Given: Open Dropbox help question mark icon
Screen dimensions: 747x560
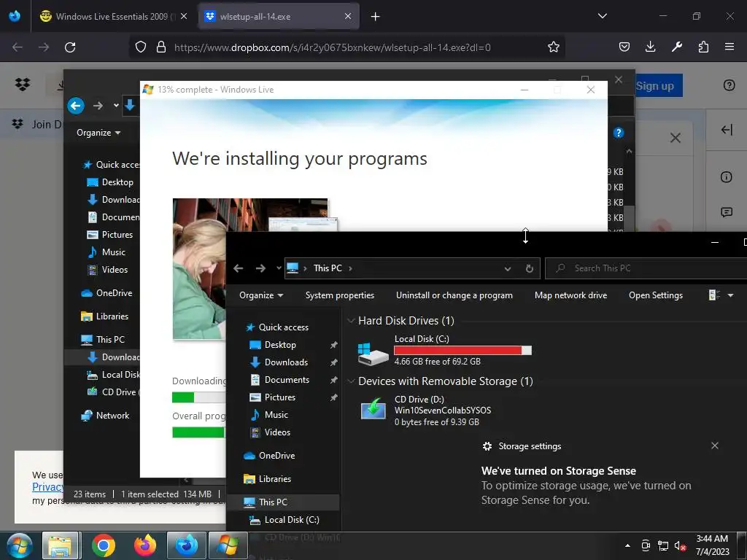Looking at the screenshot, I should pyautogui.click(x=729, y=85).
